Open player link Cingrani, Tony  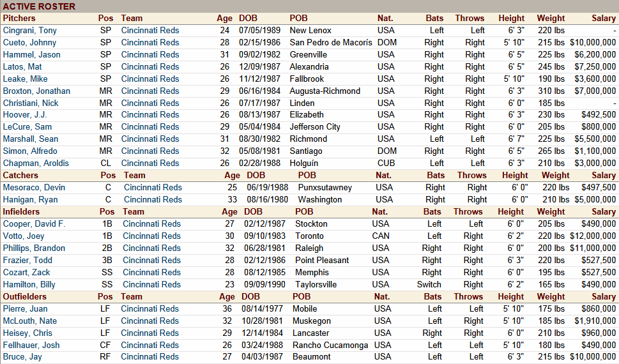click(x=30, y=31)
